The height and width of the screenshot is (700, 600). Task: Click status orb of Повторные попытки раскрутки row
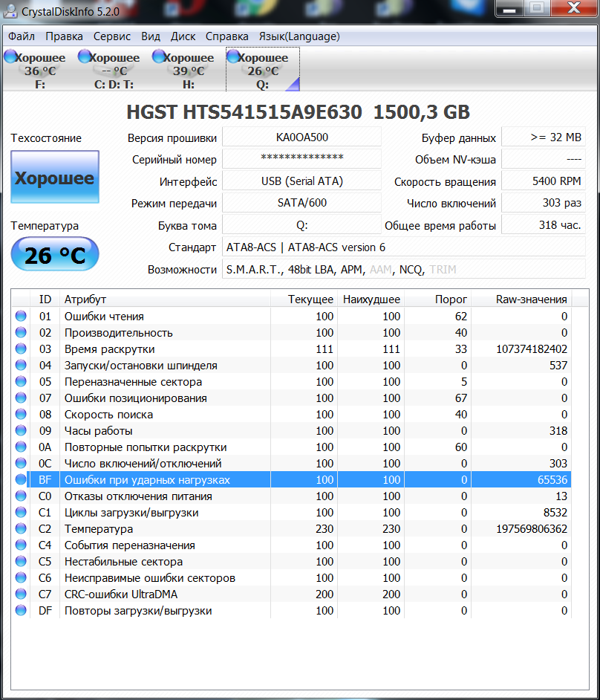point(21,447)
